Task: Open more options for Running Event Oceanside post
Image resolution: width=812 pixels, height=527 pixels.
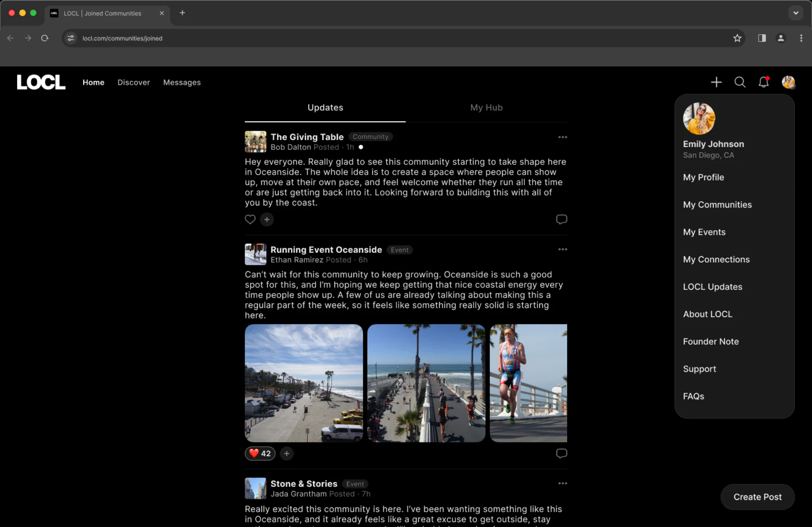Action: 562,249
